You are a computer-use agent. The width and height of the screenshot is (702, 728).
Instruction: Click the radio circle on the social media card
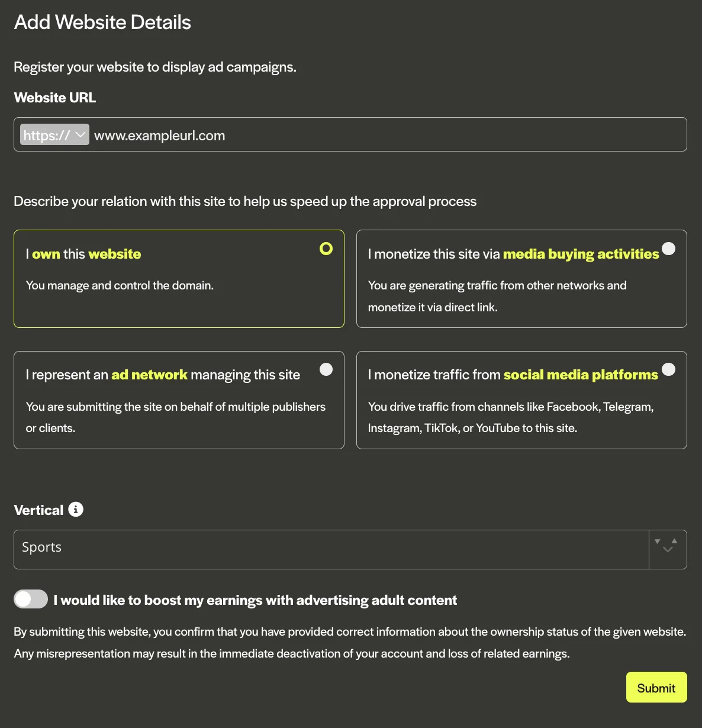tap(669, 369)
